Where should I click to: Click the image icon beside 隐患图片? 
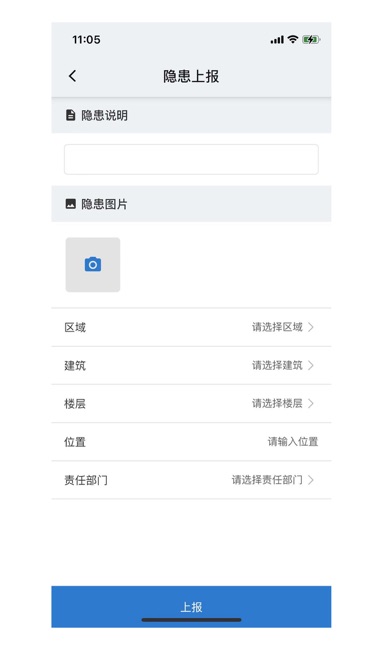[70, 204]
